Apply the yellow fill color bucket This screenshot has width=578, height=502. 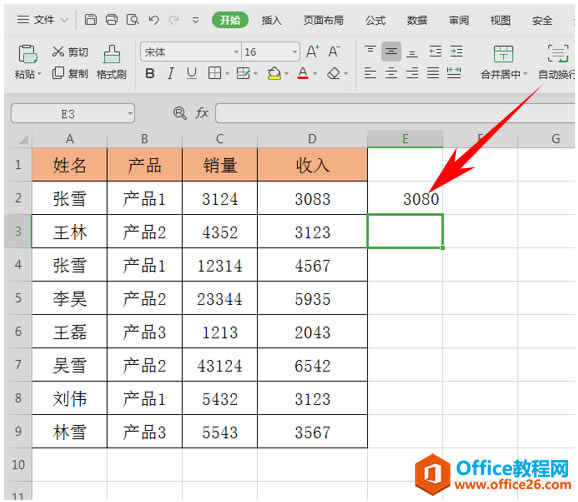coord(274,73)
